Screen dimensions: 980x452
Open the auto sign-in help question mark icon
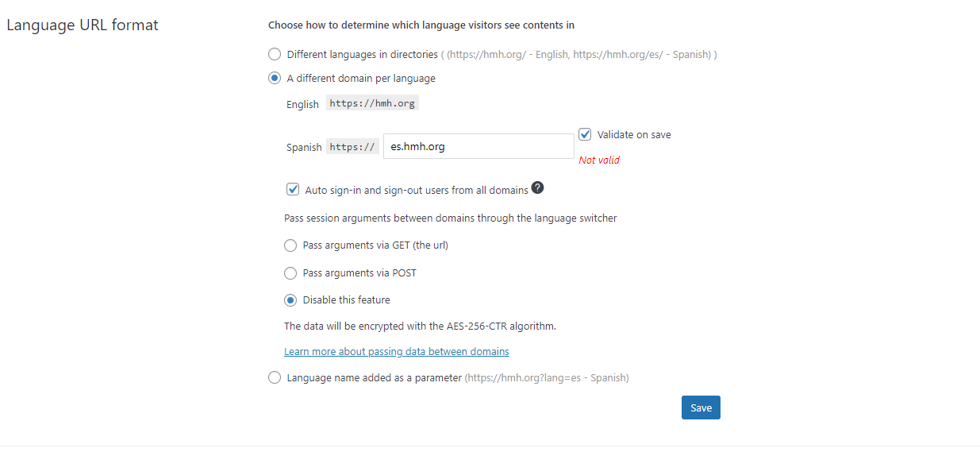click(x=538, y=188)
